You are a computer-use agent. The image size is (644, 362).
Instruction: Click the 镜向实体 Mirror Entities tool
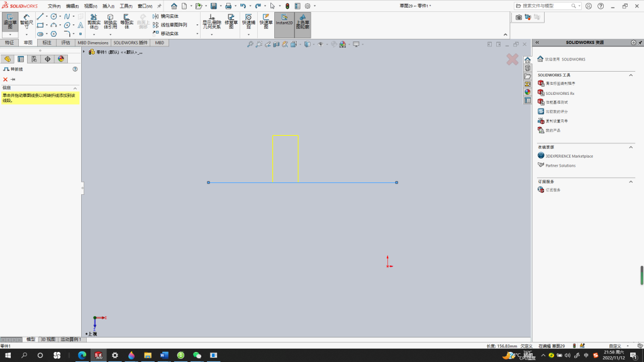click(x=165, y=16)
